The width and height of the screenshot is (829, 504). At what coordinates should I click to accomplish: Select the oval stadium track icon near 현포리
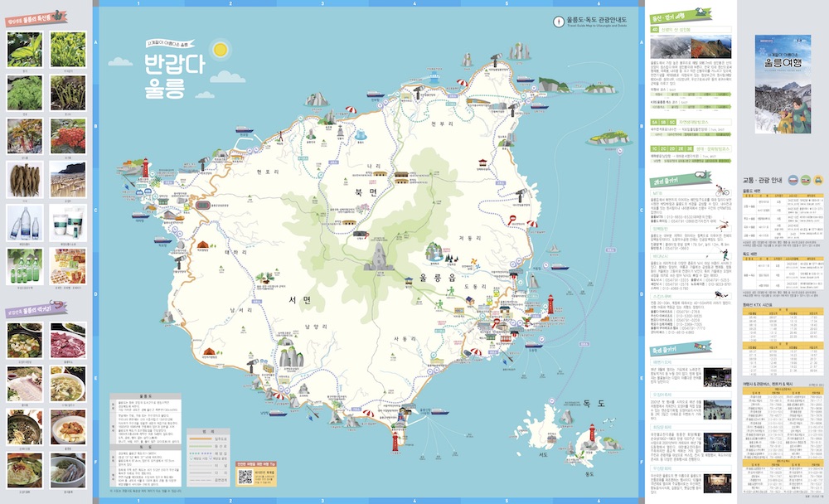click(x=203, y=205)
